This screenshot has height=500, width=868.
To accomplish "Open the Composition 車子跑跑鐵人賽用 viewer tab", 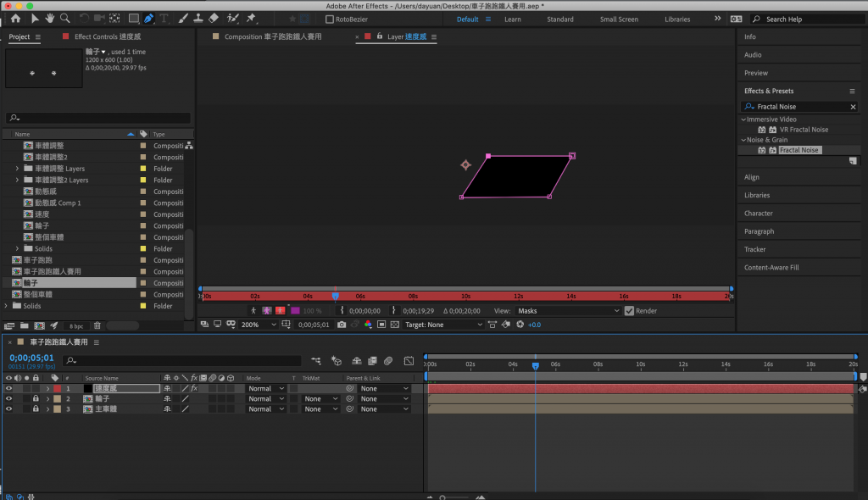I will pos(272,36).
